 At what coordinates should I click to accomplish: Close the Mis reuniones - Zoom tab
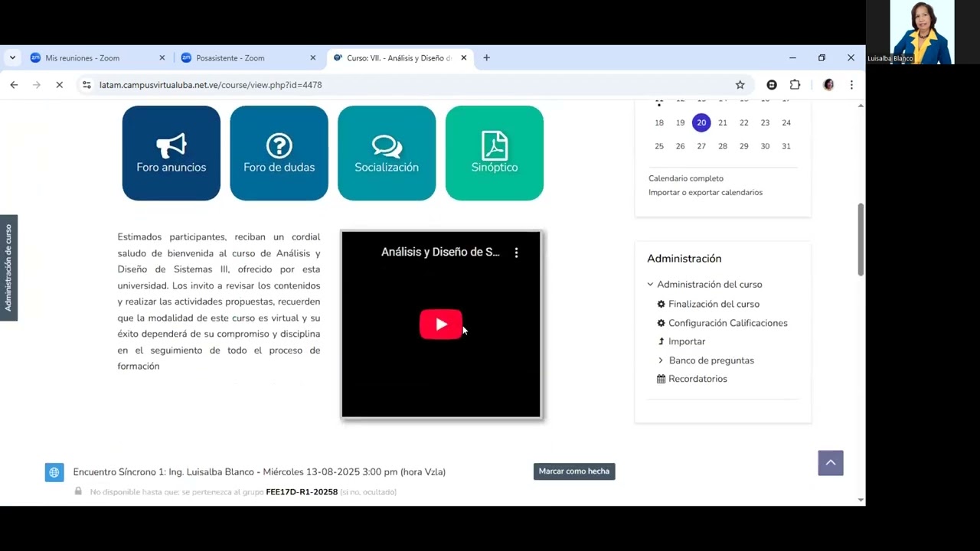(162, 58)
